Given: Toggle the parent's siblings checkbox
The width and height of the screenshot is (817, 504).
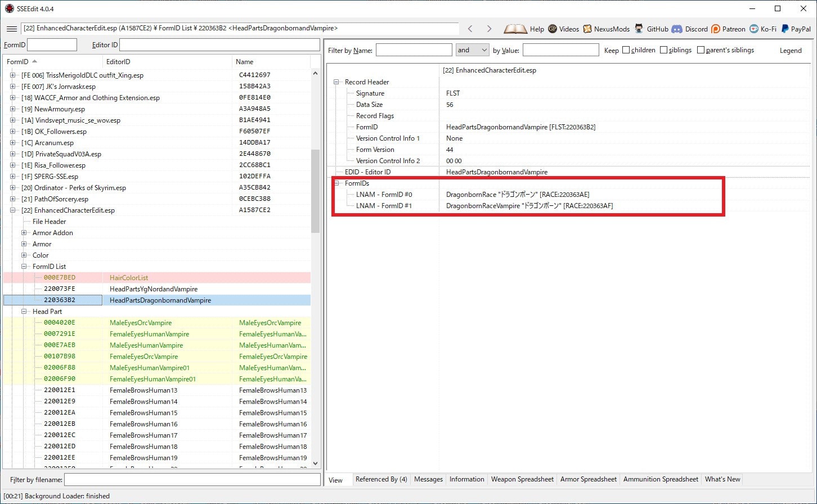Looking at the screenshot, I should point(701,50).
